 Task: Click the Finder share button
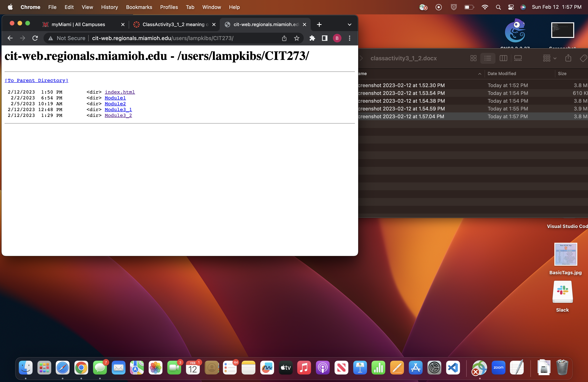(568, 58)
